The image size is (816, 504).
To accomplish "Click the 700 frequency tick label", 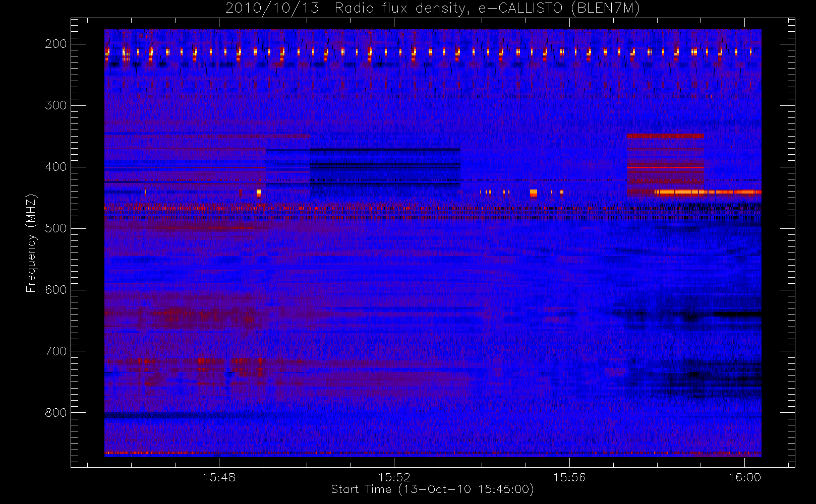I will coord(56,351).
